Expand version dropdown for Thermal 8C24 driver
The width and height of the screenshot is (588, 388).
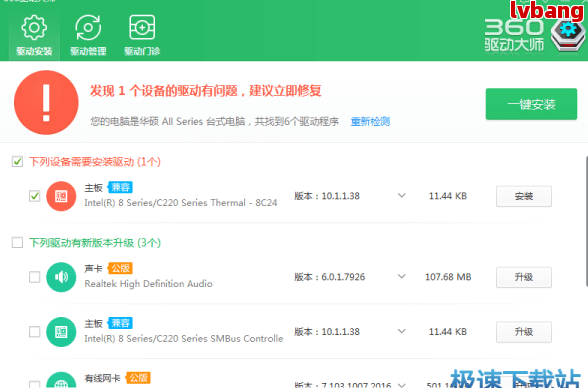(402, 196)
